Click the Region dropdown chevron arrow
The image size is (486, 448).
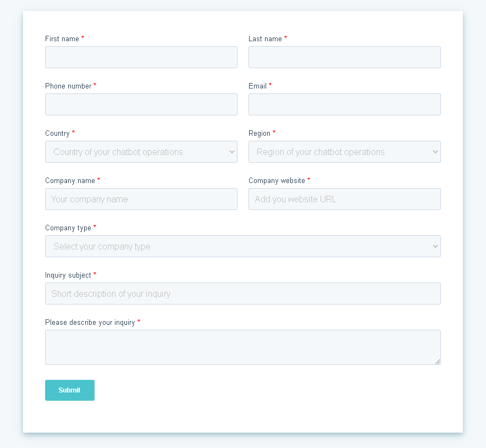pos(435,152)
